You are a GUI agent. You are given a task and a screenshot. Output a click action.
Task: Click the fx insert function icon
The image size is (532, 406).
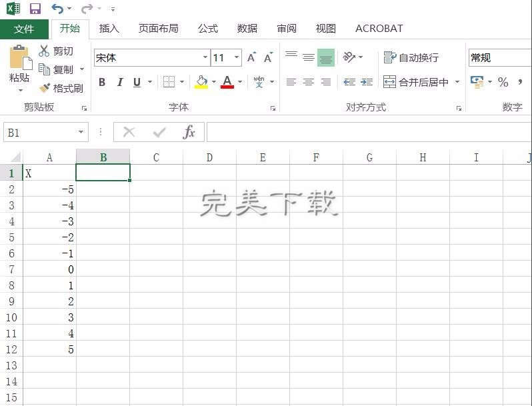point(189,132)
